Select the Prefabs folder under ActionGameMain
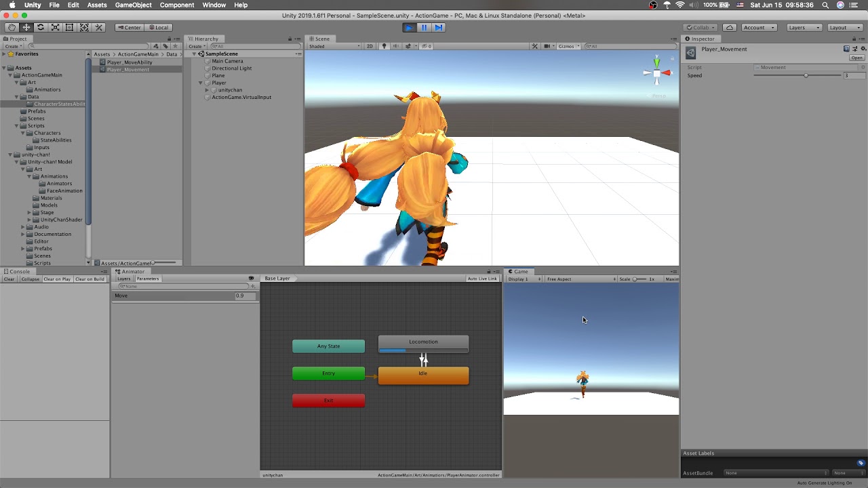 click(37, 111)
